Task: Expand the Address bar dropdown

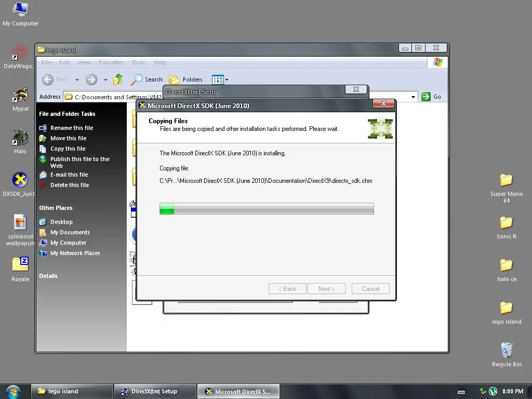Action: point(413,97)
